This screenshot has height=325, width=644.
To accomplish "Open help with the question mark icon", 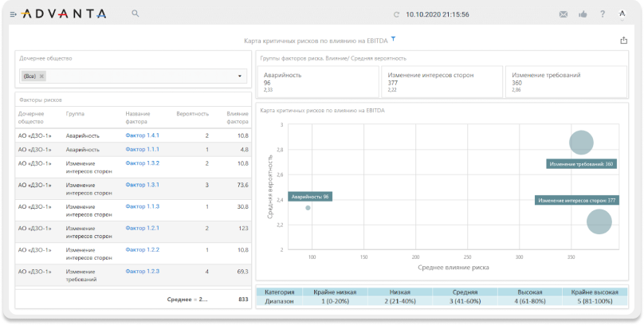I will click(603, 14).
